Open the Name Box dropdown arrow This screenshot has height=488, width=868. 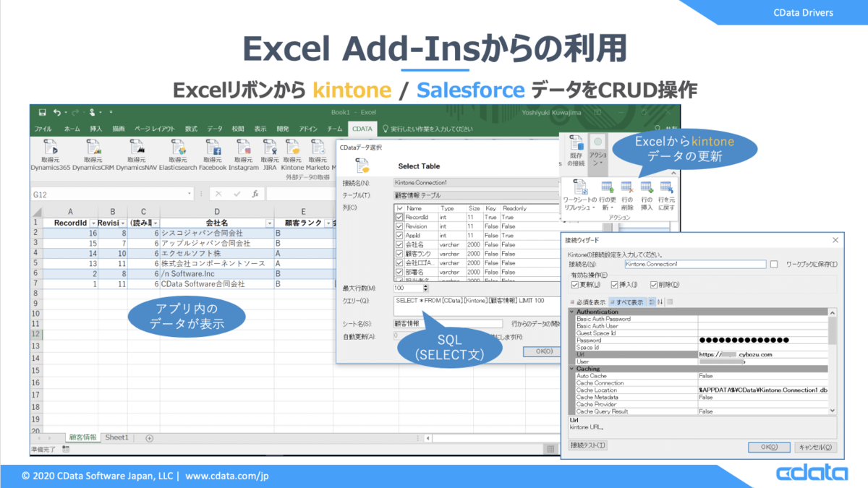(x=190, y=194)
